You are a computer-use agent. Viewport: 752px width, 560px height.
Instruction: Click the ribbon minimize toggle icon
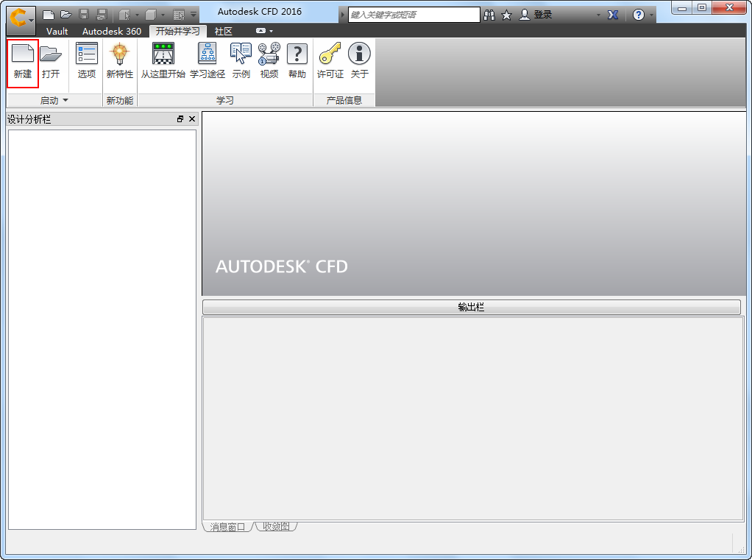click(260, 31)
